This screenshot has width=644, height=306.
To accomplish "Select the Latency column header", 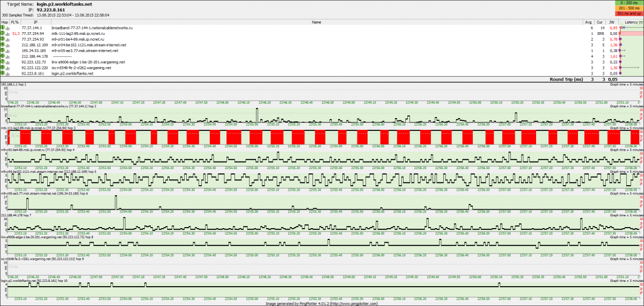I will pyautogui.click(x=631, y=22).
